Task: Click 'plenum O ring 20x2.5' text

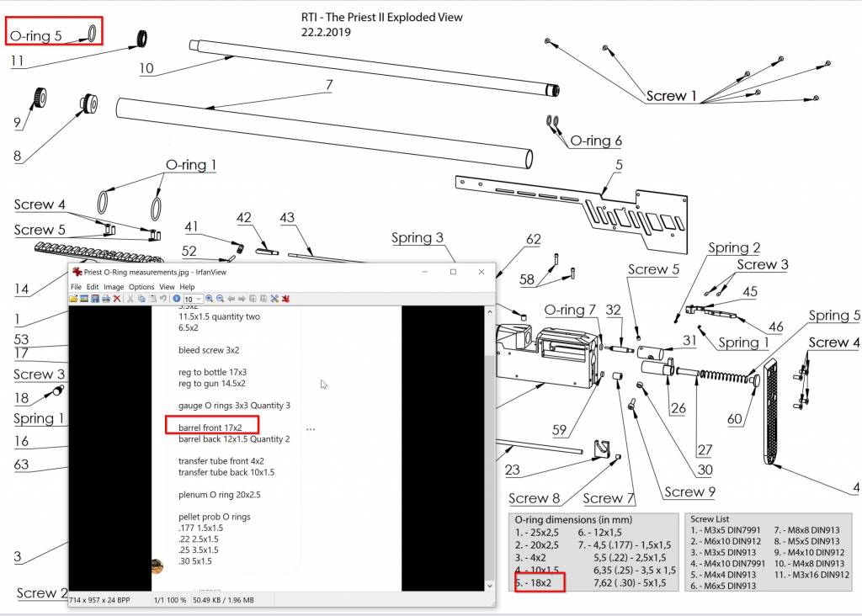Action: click(220, 495)
